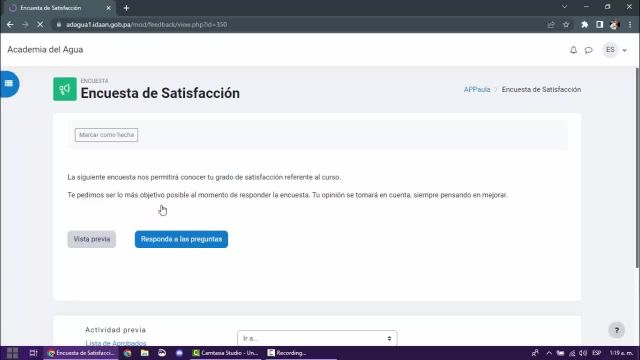Click Responda a las preguntas button
640x360 pixels.
pyautogui.click(x=181, y=239)
